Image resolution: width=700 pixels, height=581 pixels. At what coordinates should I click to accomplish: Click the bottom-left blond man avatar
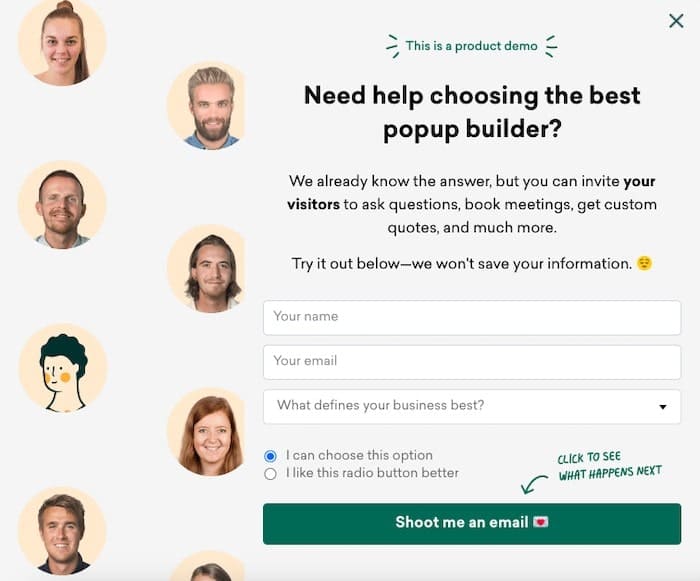(x=62, y=531)
